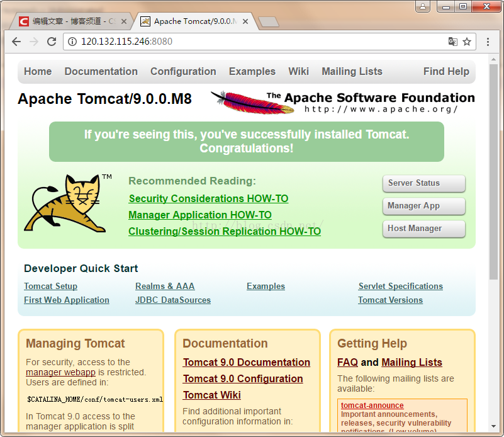Close the Apache Tomcat tab

click(245, 21)
